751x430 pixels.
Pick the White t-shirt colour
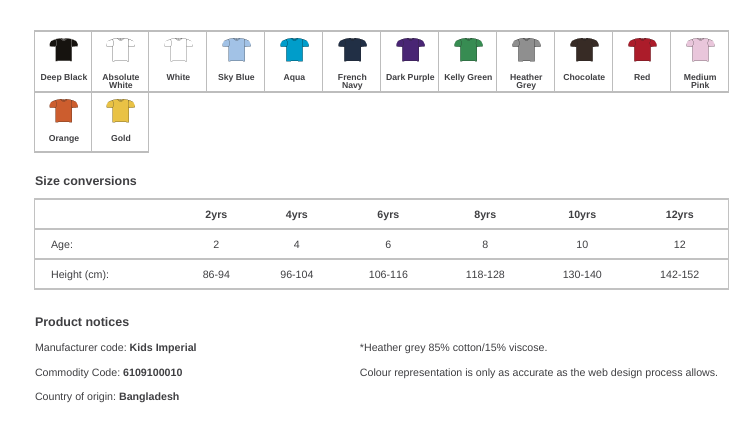point(178,50)
